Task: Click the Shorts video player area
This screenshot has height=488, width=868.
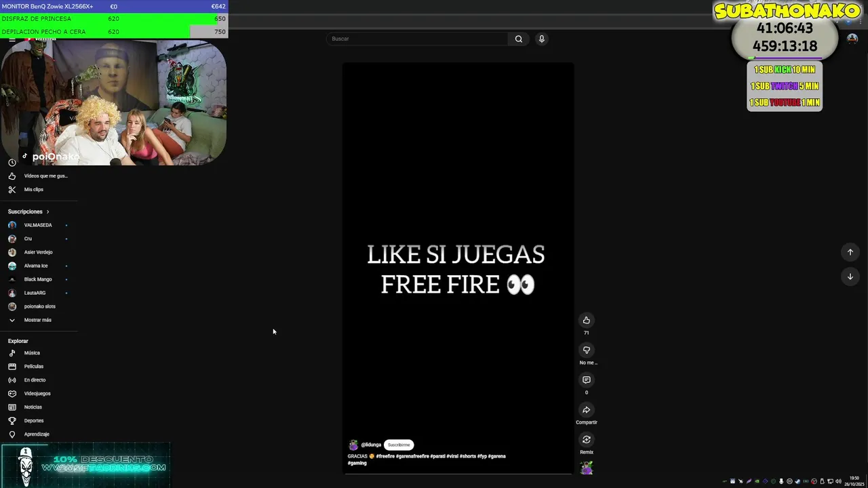Action: click(x=458, y=268)
